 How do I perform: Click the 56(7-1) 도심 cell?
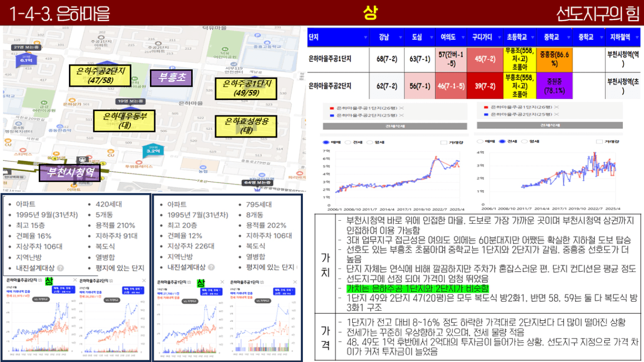pos(420,86)
